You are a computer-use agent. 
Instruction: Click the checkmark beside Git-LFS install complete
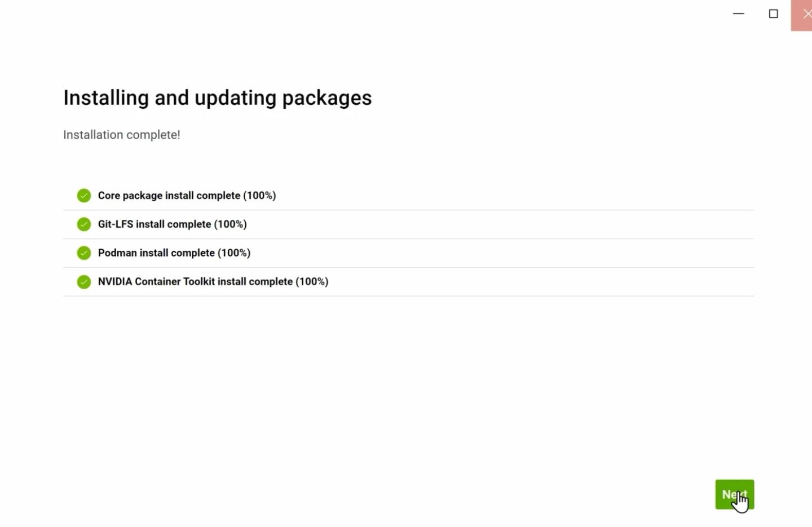[x=83, y=224]
